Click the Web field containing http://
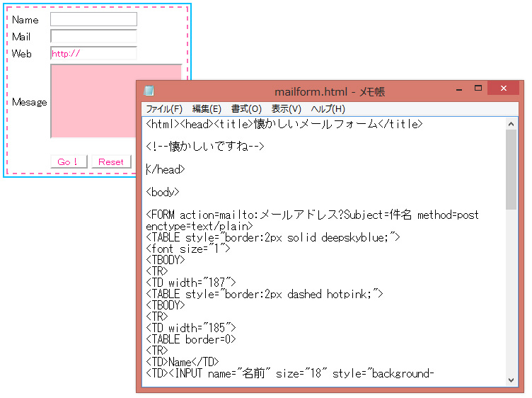 click(93, 53)
